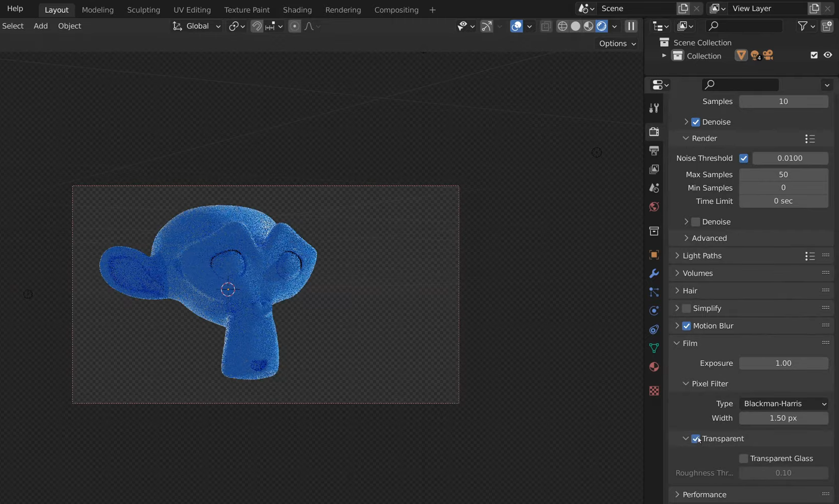Switch to solid viewport shading
839x504 pixels.
[575, 26]
